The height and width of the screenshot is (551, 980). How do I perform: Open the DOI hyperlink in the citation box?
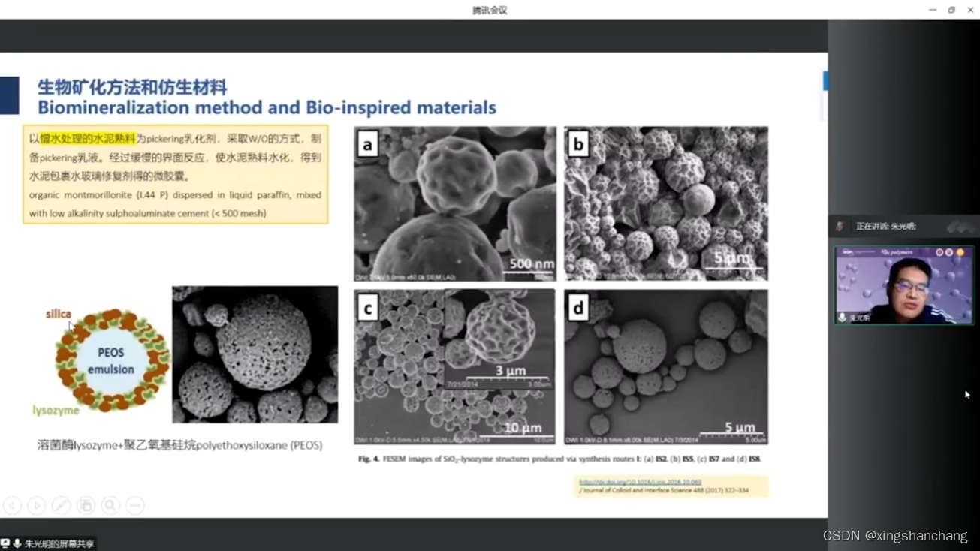[x=640, y=483]
